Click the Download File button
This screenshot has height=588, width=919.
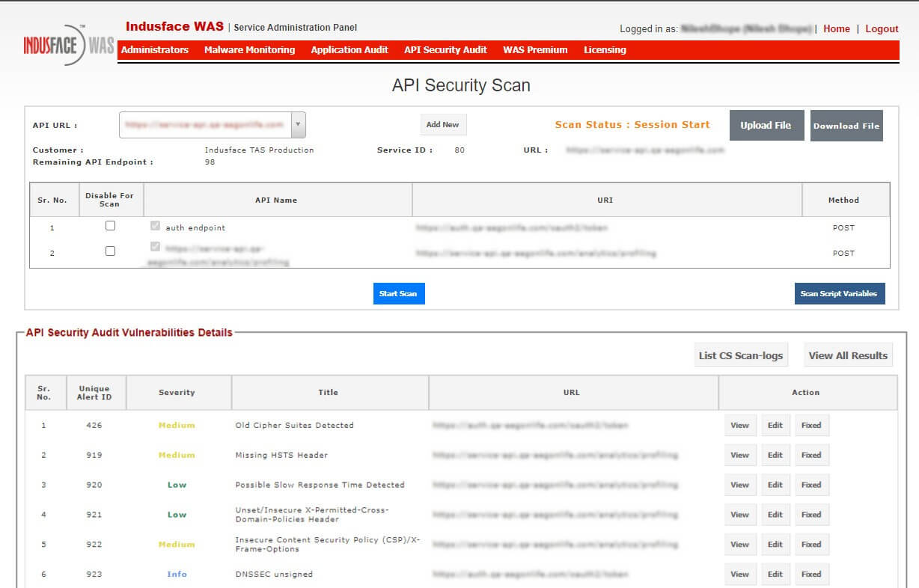(x=846, y=126)
